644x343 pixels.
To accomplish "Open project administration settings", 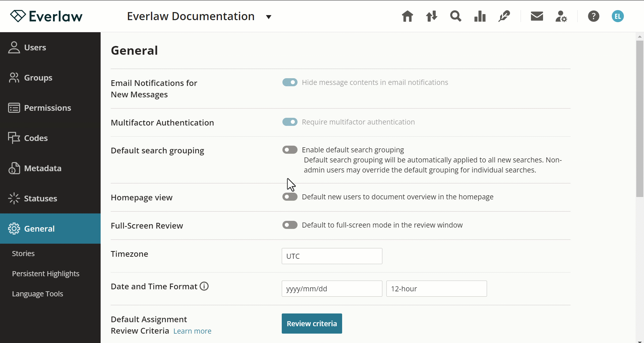I will (561, 16).
